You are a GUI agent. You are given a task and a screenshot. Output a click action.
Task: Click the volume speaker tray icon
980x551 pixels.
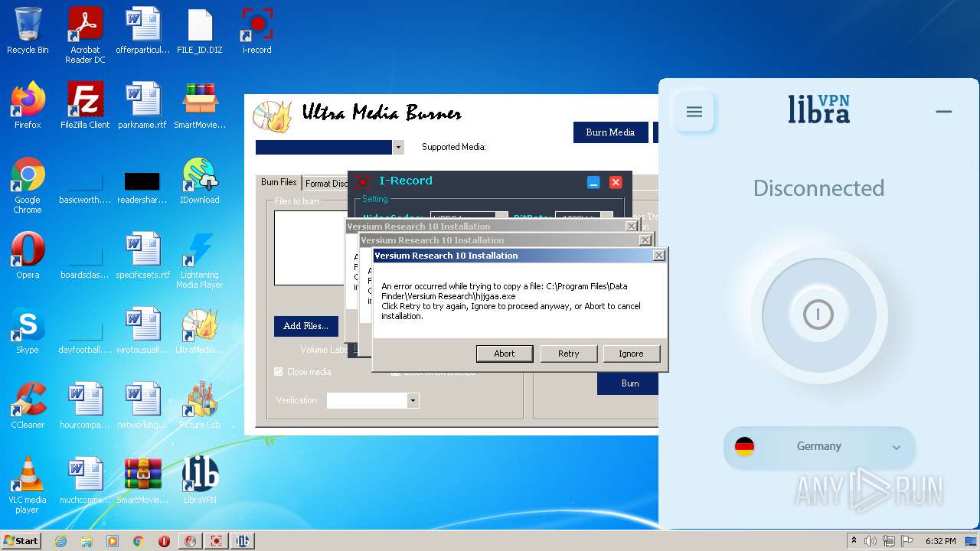tap(870, 541)
